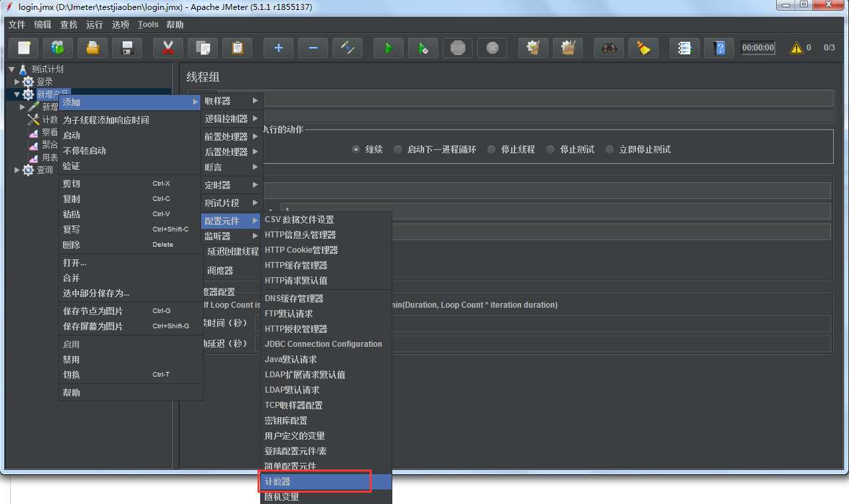Click the Shutdown threads icon
The height and width of the screenshot is (504, 849).
(x=492, y=48)
